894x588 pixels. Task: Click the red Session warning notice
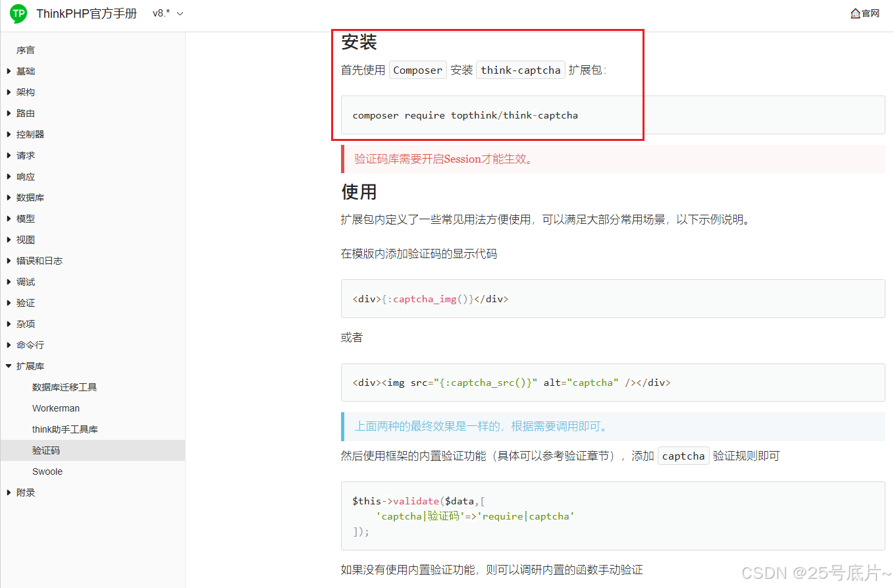tap(613, 159)
